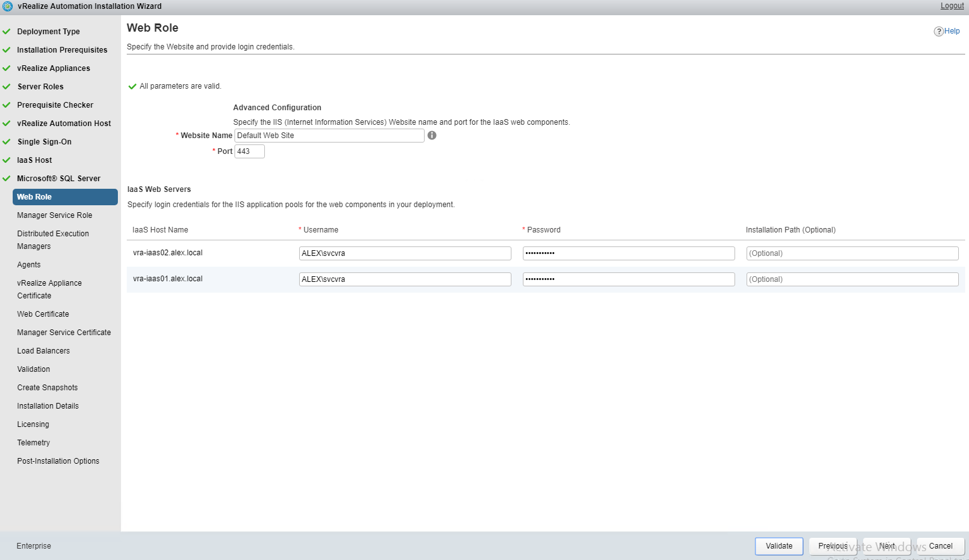Click the Help question mark icon
The width and height of the screenshot is (969, 560).
pos(938,32)
